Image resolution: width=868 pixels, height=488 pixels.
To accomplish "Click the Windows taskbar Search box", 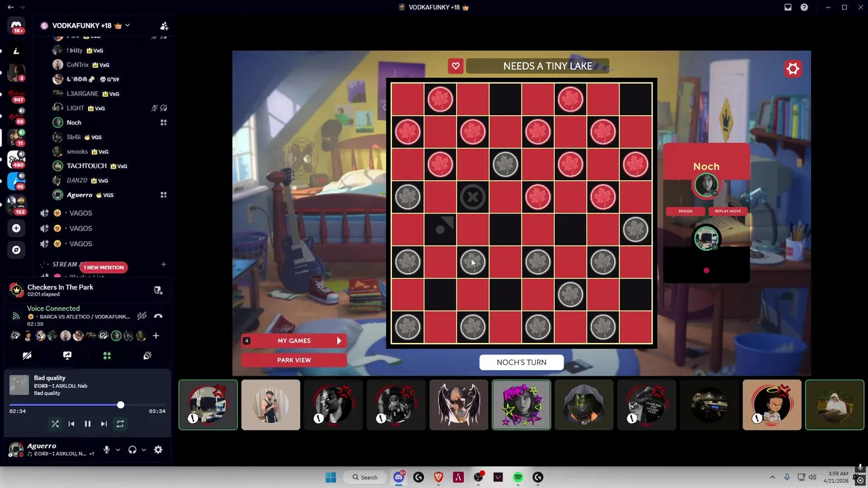I will [x=365, y=477].
